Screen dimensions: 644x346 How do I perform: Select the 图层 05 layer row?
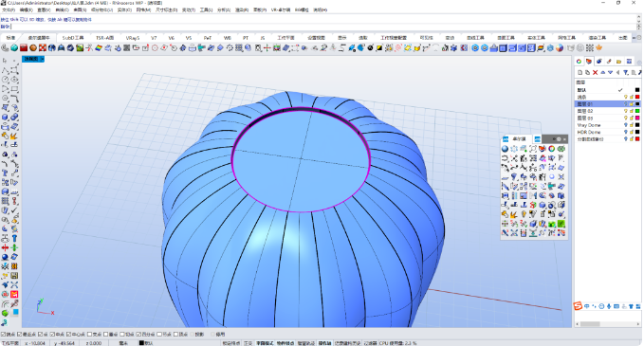607,118
